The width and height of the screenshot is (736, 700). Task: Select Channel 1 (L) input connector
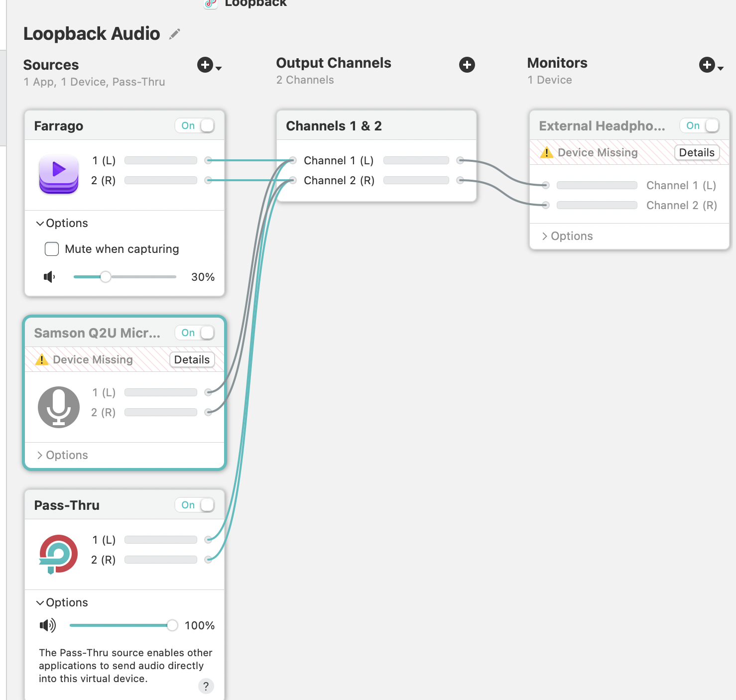pos(293,160)
